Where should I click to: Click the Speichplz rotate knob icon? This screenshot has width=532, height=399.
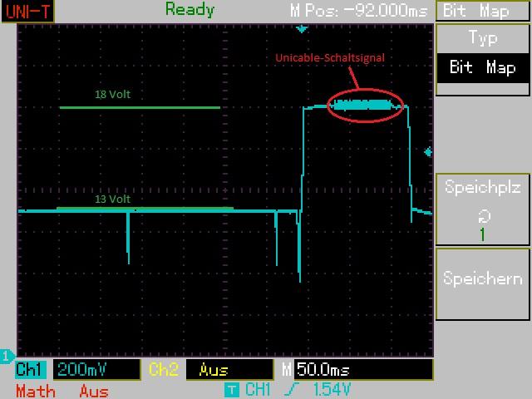pos(483,215)
